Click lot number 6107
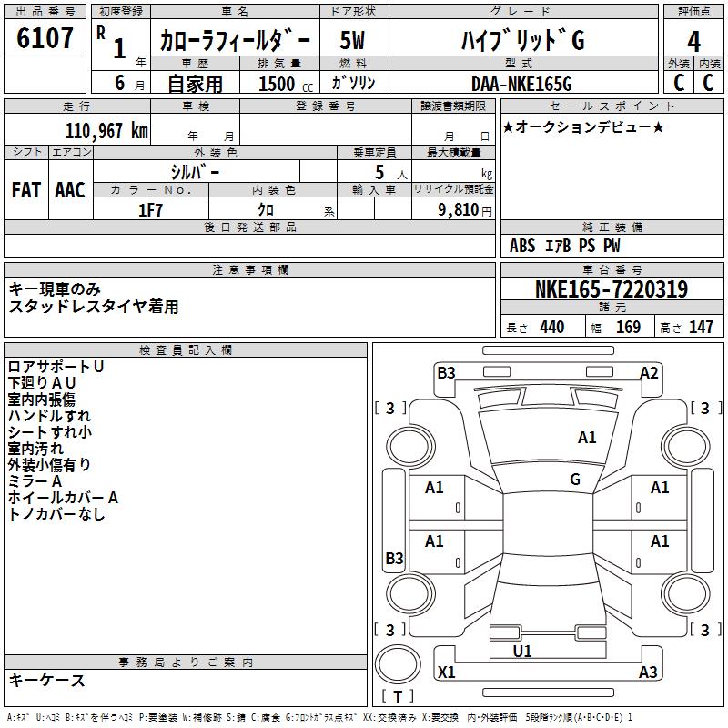 [x=45, y=37]
